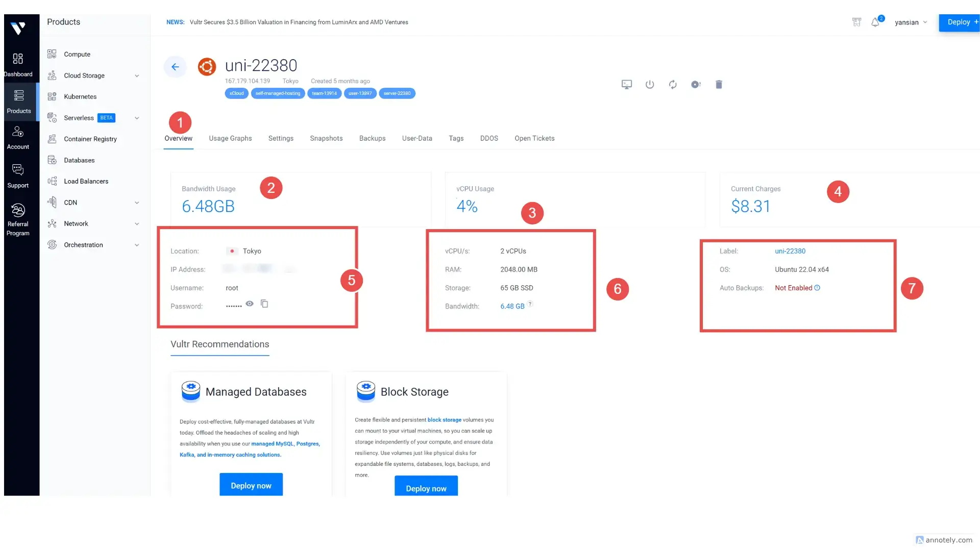This screenshot has width=980, height=551.
Task: Open Container Registry item
Action: pos(90,139)
